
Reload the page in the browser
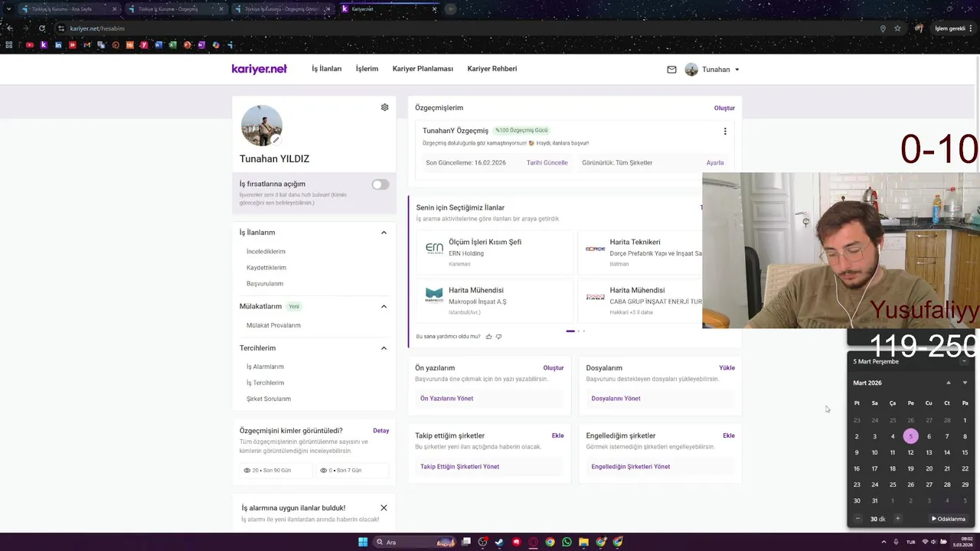[x=41, y=28]
